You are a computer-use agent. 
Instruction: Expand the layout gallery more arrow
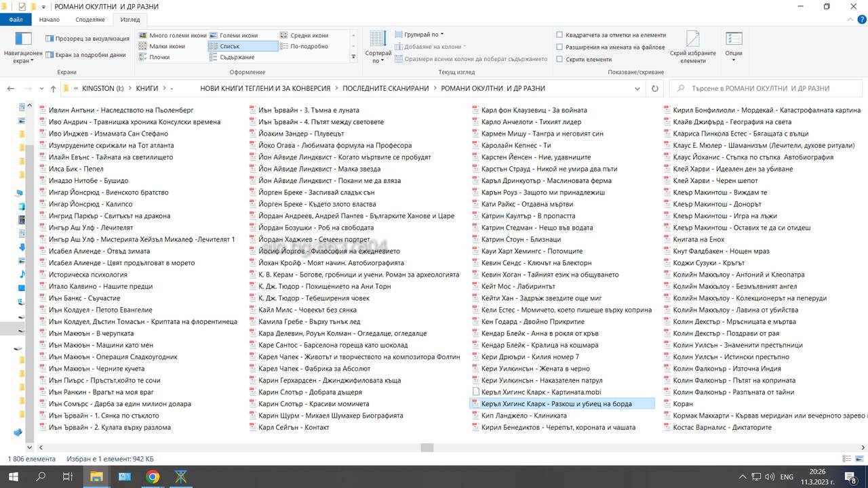(353, 57)
